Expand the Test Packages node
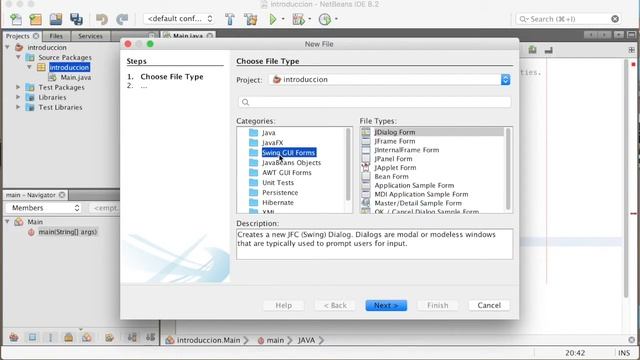This screenshot has height=360, width=640. coord(18,87)
